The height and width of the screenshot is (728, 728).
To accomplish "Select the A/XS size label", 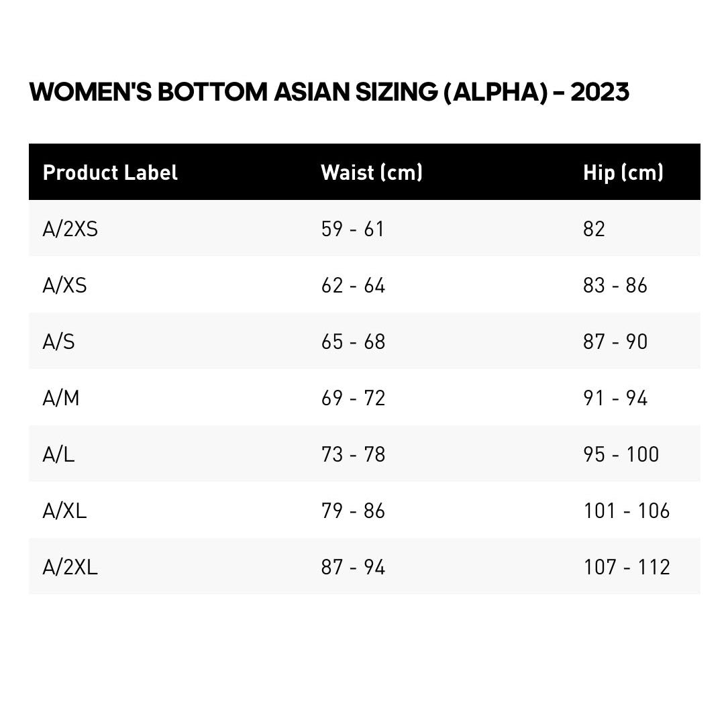I will click(x=64, y=286).
